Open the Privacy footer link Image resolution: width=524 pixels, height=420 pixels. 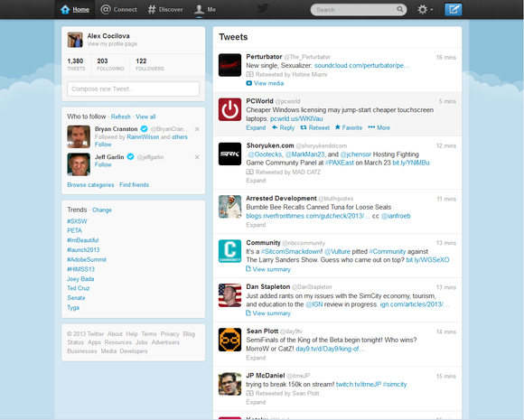click(x=170, y=334)
